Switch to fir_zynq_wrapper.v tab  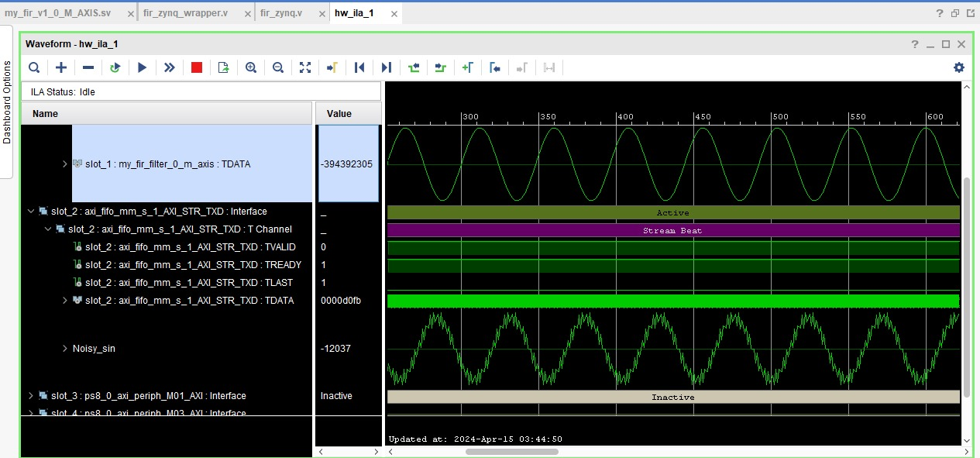coord(186,12)
